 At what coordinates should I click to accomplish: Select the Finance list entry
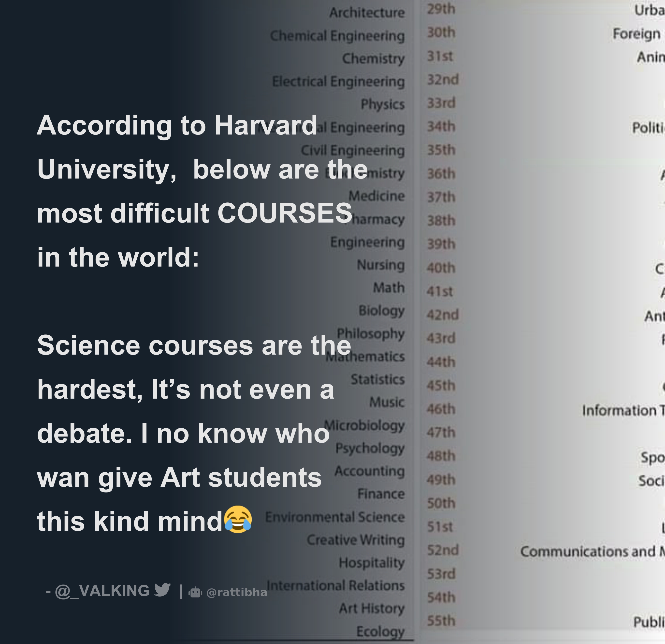pos(381,494)
